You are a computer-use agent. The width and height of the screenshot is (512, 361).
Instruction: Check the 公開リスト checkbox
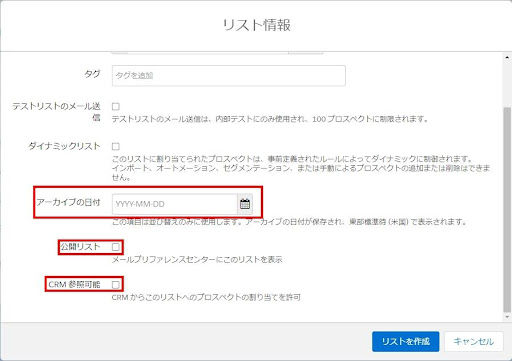tap(116, 247)
